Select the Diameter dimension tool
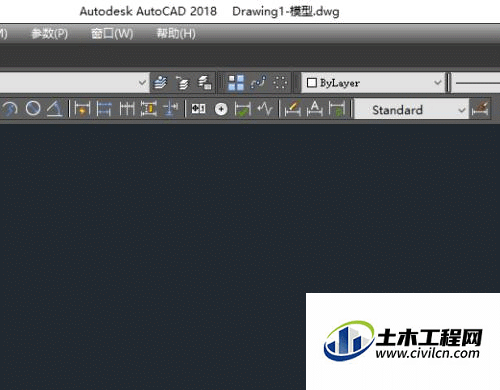 point(33,109)
